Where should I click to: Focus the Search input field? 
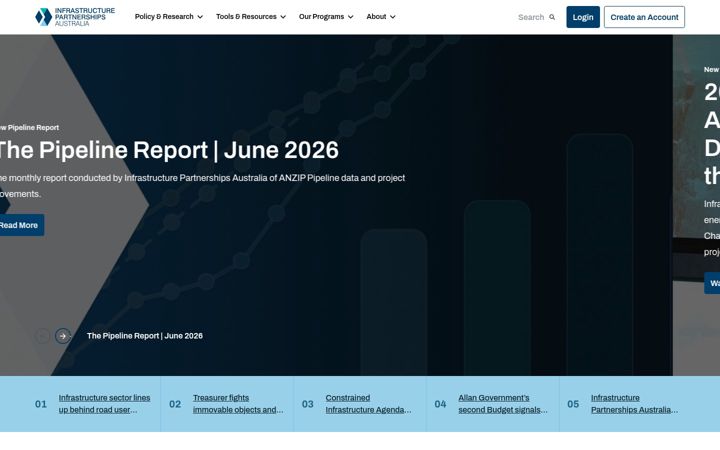pyautogui.click(x=531, y=17)
